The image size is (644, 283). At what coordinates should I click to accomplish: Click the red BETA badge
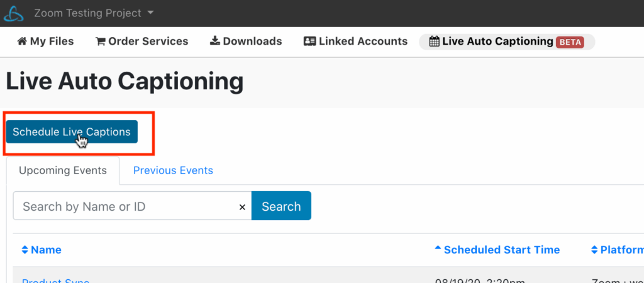[570, 42]
